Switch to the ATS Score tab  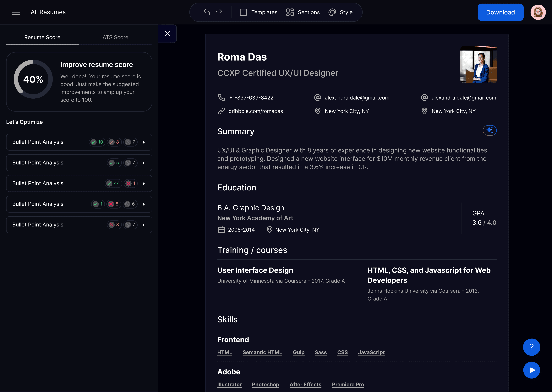pos(115,37)
